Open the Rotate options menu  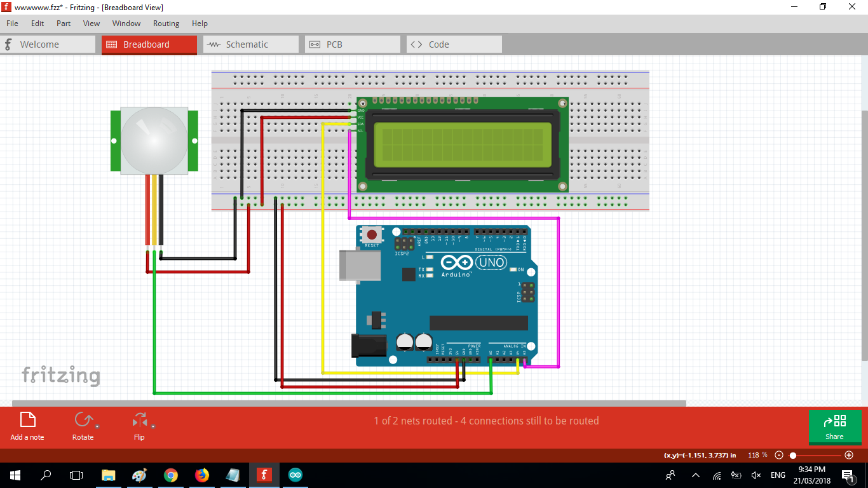tap(97, 426)
